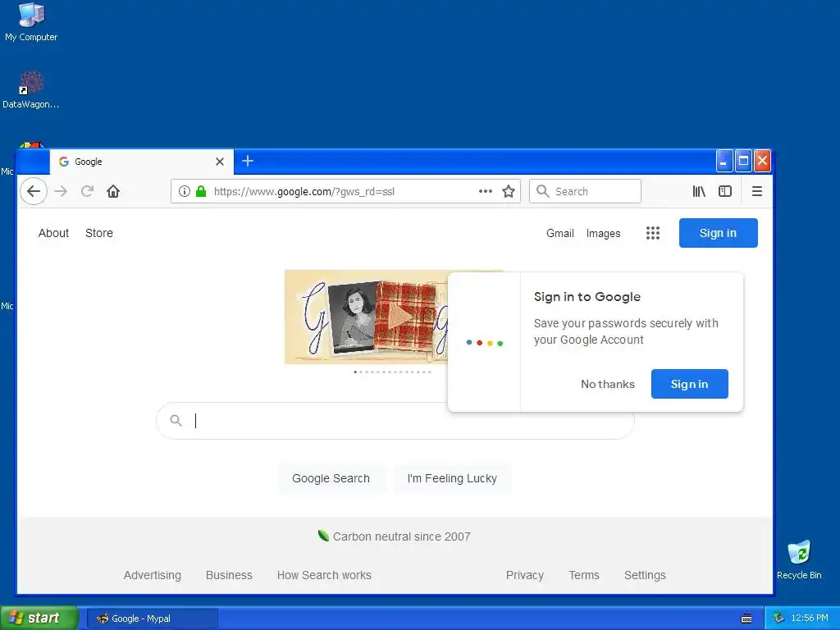
Task: Click the keyboard tray icon
Action: [746, 619]
